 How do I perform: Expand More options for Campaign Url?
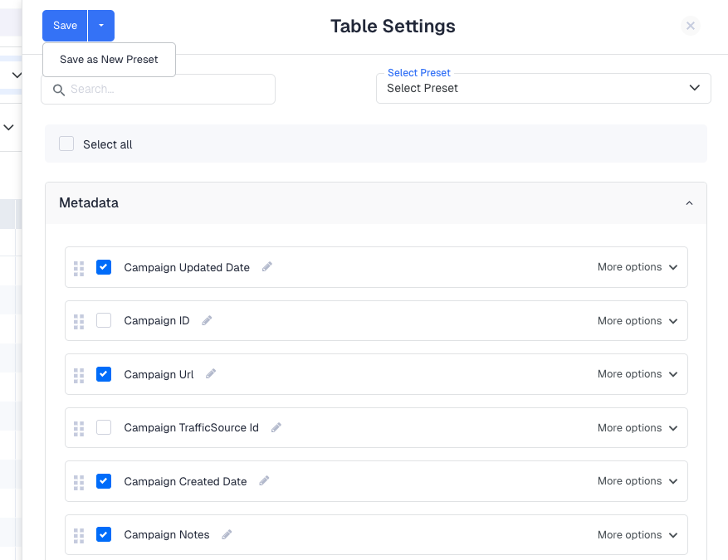click(x=637, y=374)
